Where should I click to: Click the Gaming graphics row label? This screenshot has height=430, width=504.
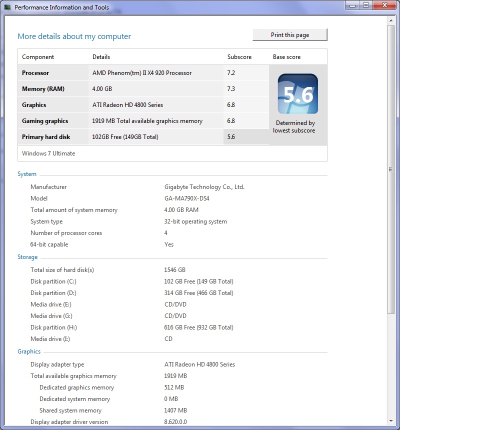click(45, 121)
